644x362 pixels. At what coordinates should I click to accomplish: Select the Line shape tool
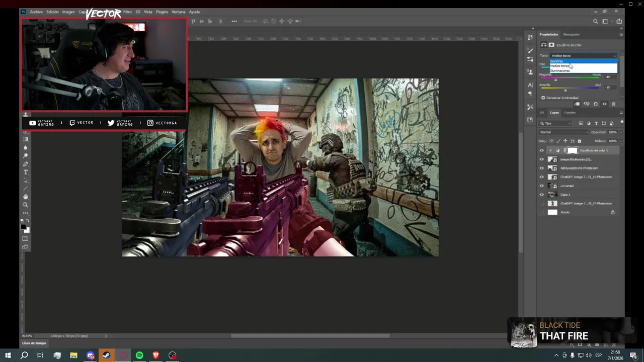click(x=25, y=189)
